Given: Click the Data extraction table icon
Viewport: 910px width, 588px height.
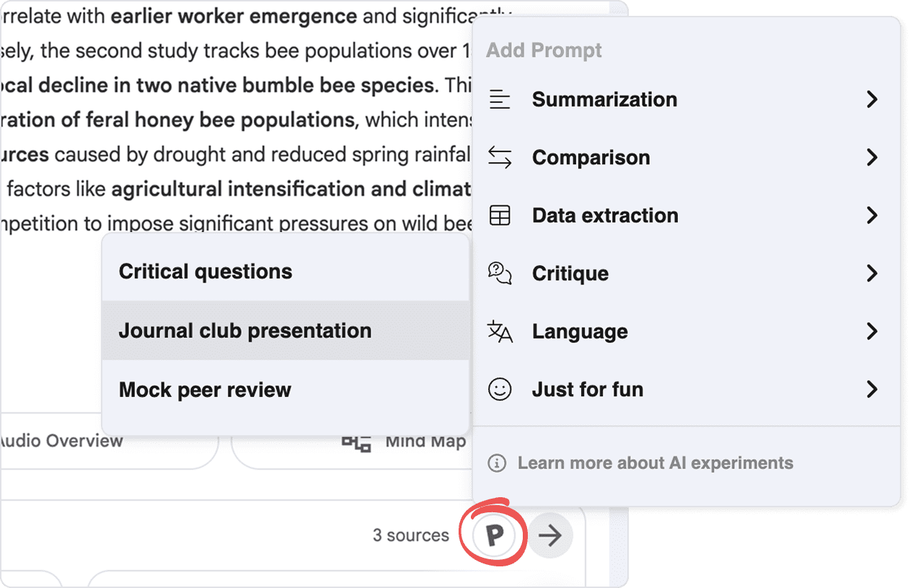Looking at the screenshot, I should pyautogui.click(x=500, y=215).
